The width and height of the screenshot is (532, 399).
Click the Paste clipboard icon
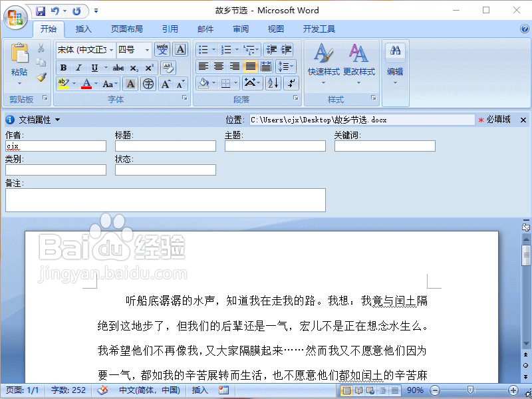click(x=19, y=53)
